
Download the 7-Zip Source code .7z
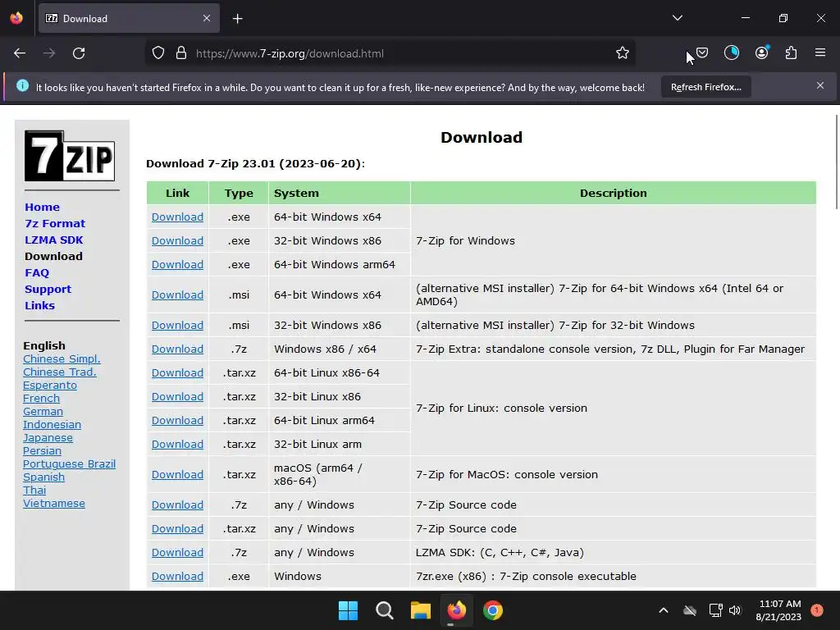point(177,505)
